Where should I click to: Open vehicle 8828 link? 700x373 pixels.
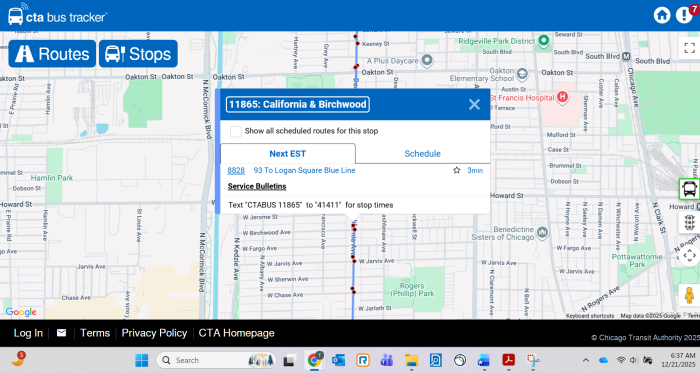[x=236, y=170]
